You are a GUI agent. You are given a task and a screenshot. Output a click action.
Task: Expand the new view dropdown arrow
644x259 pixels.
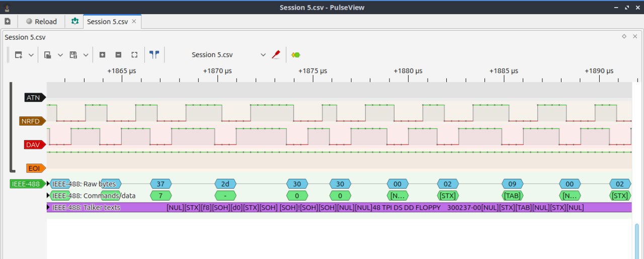click(31, 55)
